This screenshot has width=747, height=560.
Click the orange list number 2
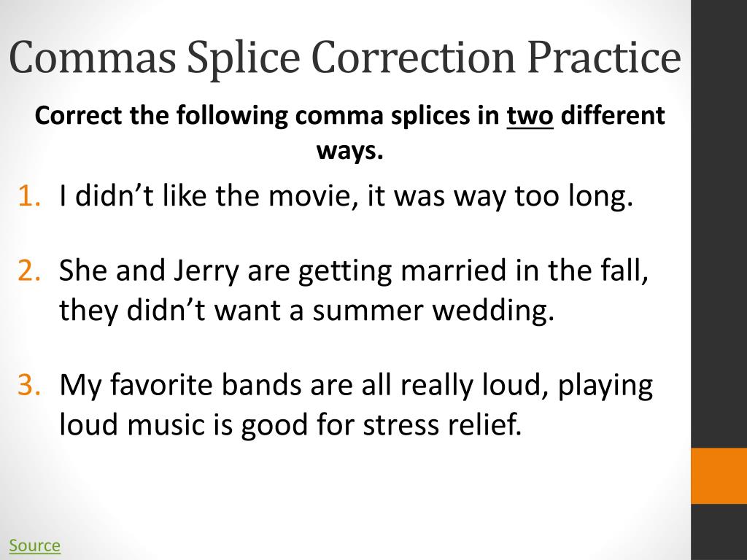[x=29, y=271]
